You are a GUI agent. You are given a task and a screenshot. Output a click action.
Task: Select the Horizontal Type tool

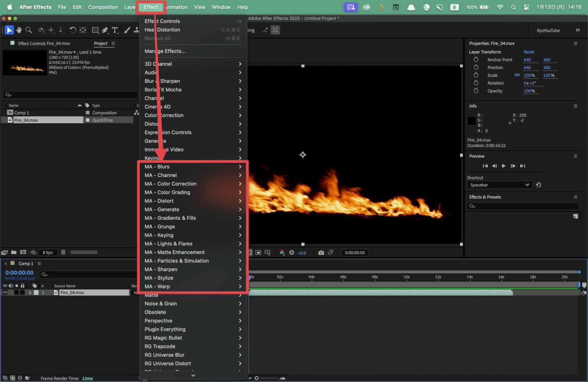115,30
